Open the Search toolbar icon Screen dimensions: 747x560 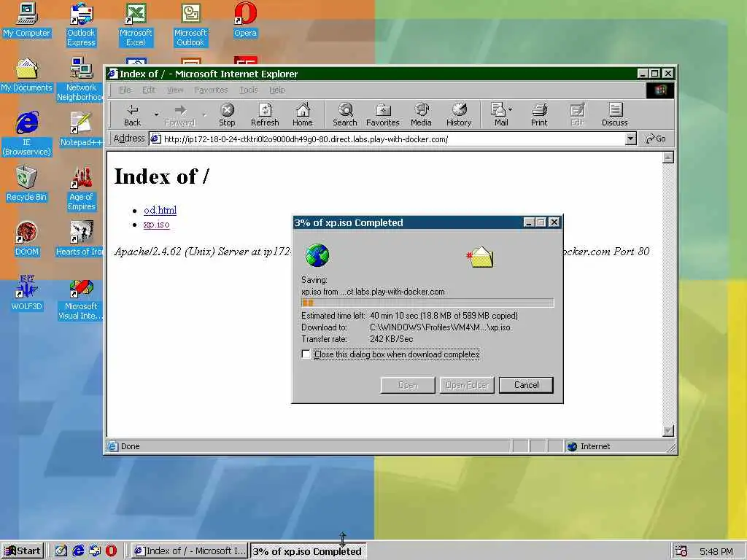point(345,114)
